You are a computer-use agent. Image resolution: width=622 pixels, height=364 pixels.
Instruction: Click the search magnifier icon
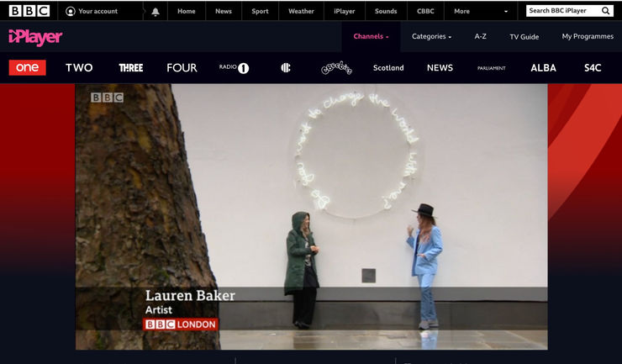pyautogui.click(x=605, y=11)
